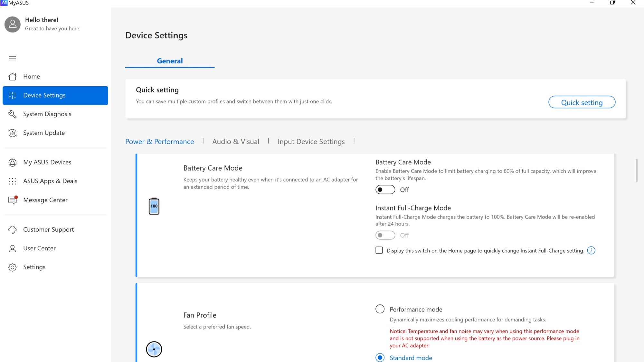Open Settings from the sidebar
The height and width of the screenshot is (362, 644).
(x=55, y=267)
